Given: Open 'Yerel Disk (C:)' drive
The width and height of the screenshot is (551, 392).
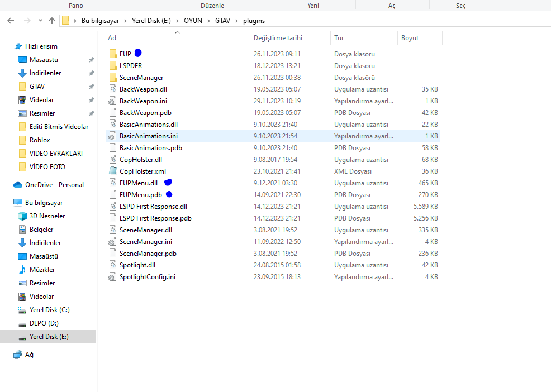Looking at the screenshot, I should [50, 310].
